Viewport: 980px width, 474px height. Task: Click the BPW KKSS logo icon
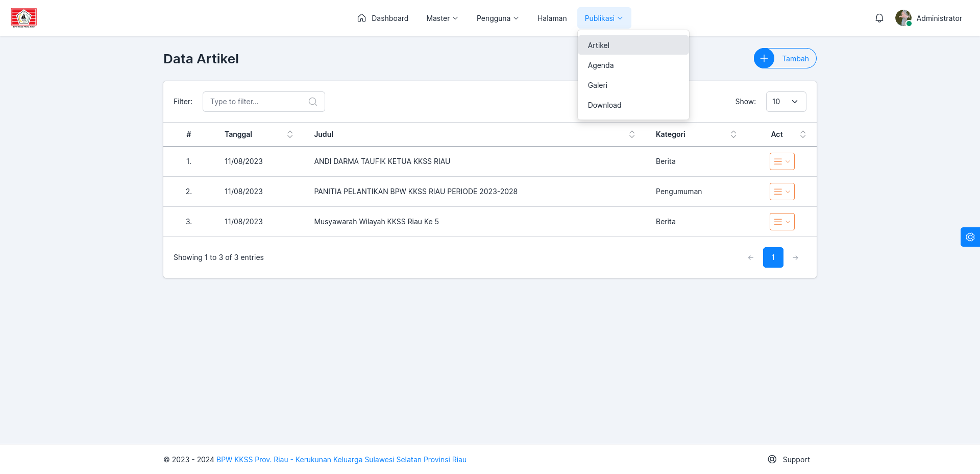click(x=24, y=18)
